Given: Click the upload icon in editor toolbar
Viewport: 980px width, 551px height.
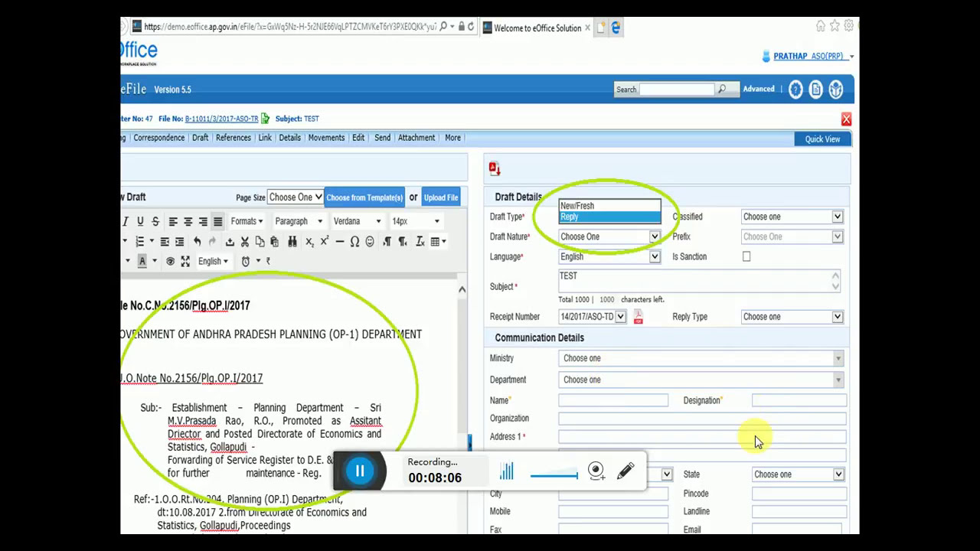Looking at the screenshot, I should (230, 241).
